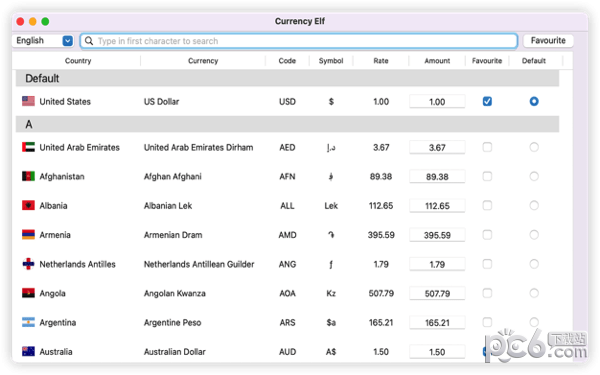
Task: Click the magnifying glass search icon
Action: [x=89, y=41]
